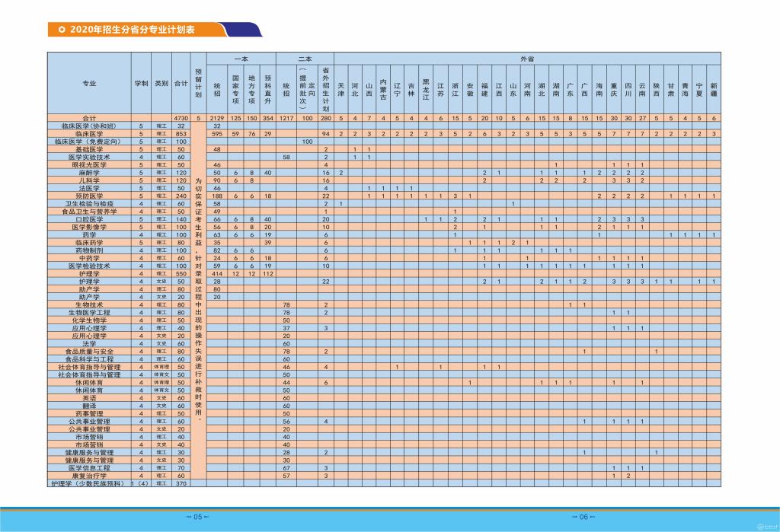Click the 内蒙古 province column header

click(x=383, y=88)
